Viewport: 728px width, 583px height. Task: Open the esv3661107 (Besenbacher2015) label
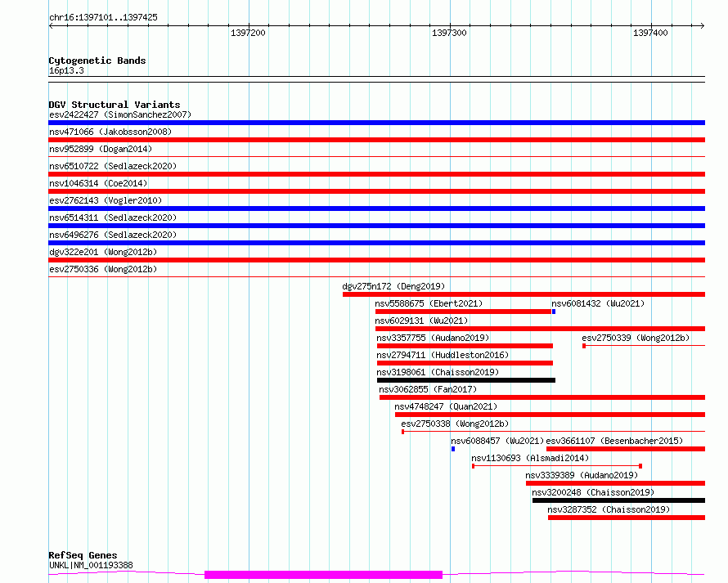pos(615,441)
